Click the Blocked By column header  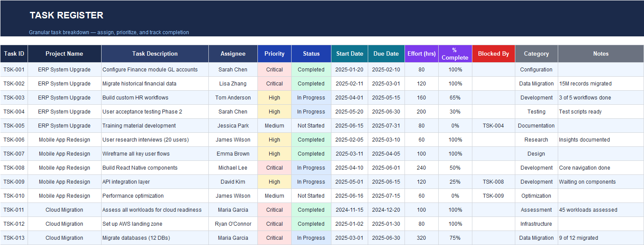493,53
